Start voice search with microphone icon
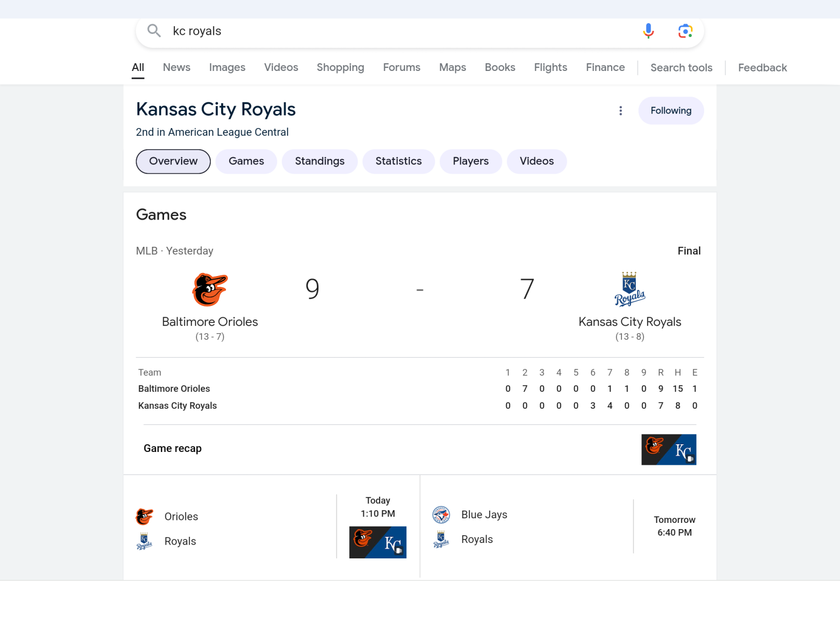The image size is (840, 617). 648,31
